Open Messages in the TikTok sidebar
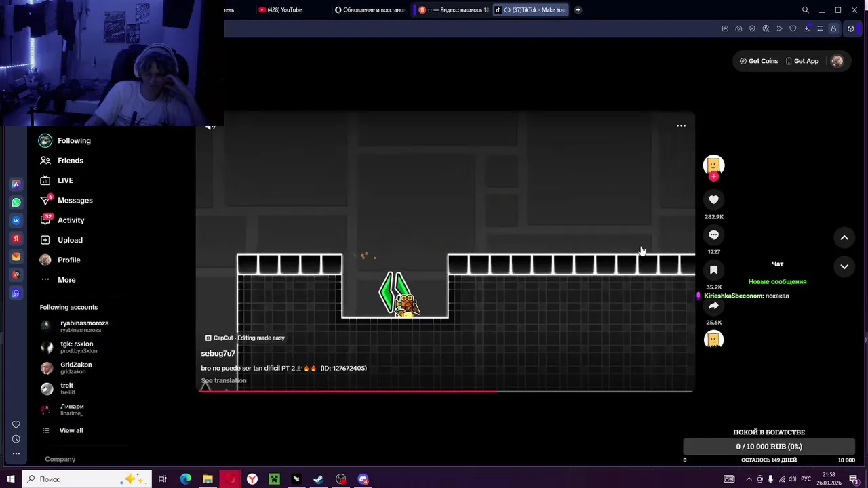Image resolution: width=868 pixels, height=488 pixels. click(x=66, y=201)
